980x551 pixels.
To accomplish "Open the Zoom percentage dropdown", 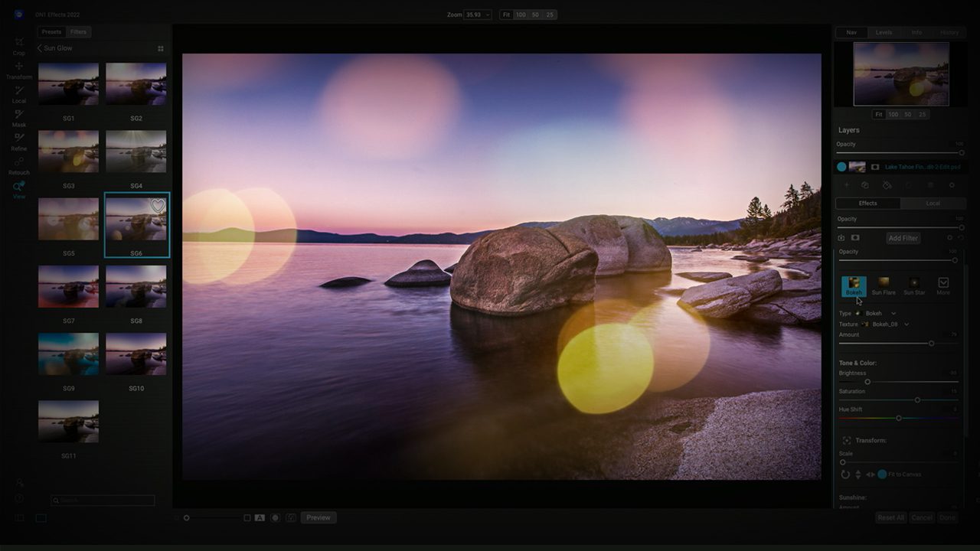I will pos(478,15).
